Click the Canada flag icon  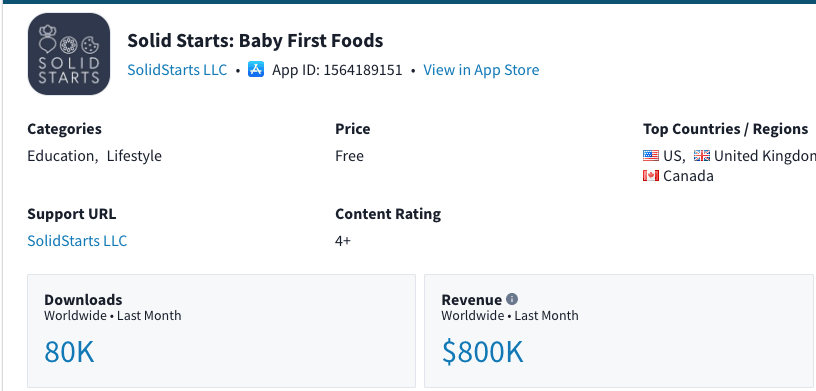(x=651, y=176)
